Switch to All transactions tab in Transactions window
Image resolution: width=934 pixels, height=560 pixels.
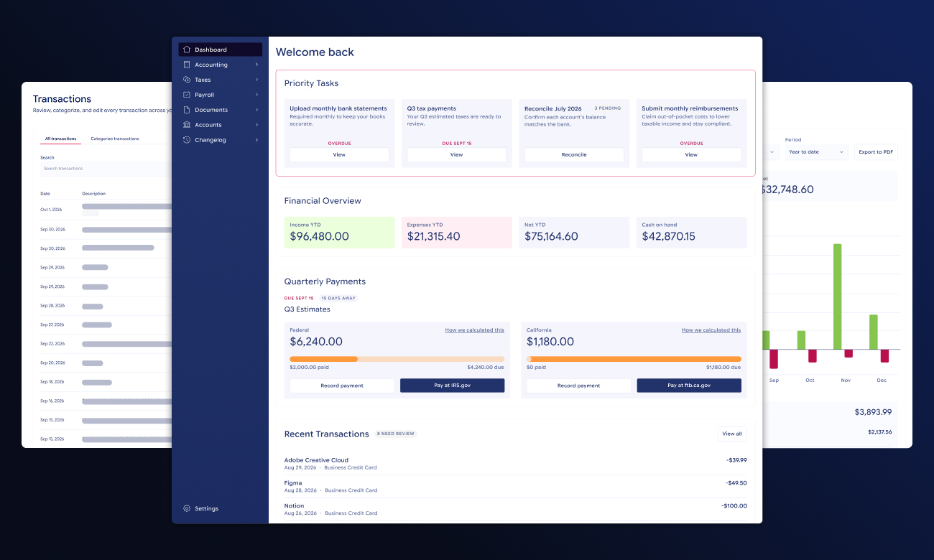[x=60, y=139]
